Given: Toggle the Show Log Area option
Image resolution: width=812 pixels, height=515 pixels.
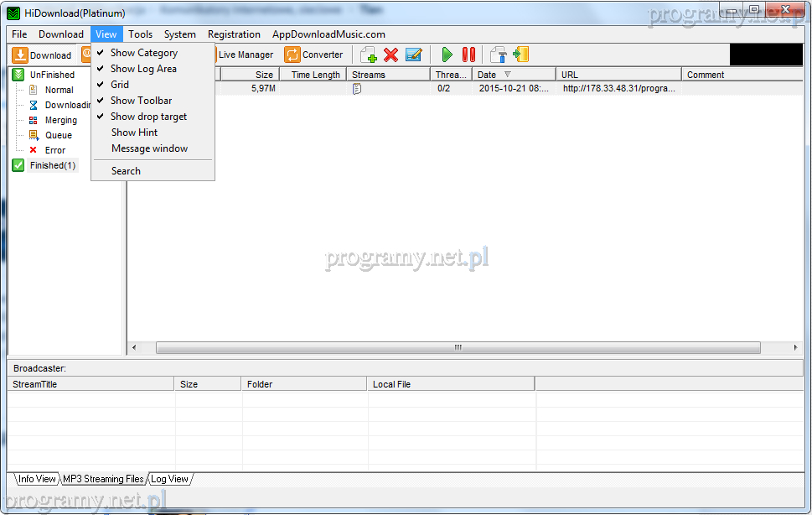Looking at the screenshot, I should coord(143,69).
